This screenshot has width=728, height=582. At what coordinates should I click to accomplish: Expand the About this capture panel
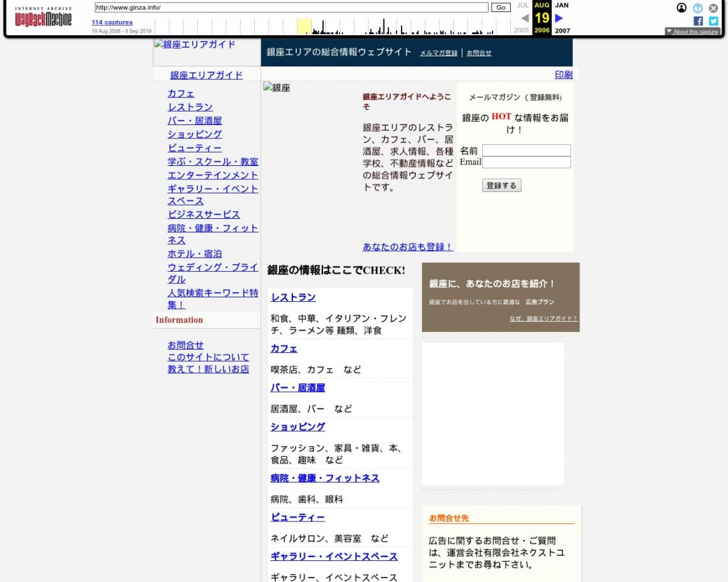coord(692,31)
